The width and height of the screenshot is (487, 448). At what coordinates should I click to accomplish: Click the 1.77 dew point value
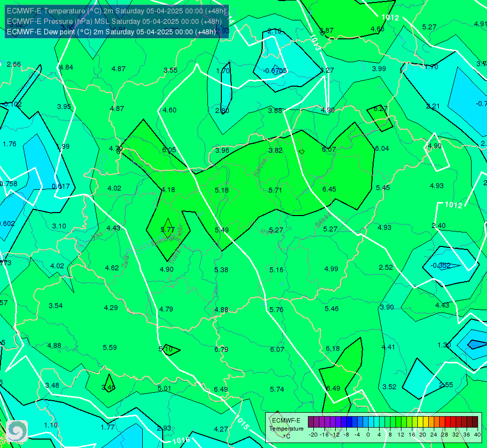(x=108, y=427)
